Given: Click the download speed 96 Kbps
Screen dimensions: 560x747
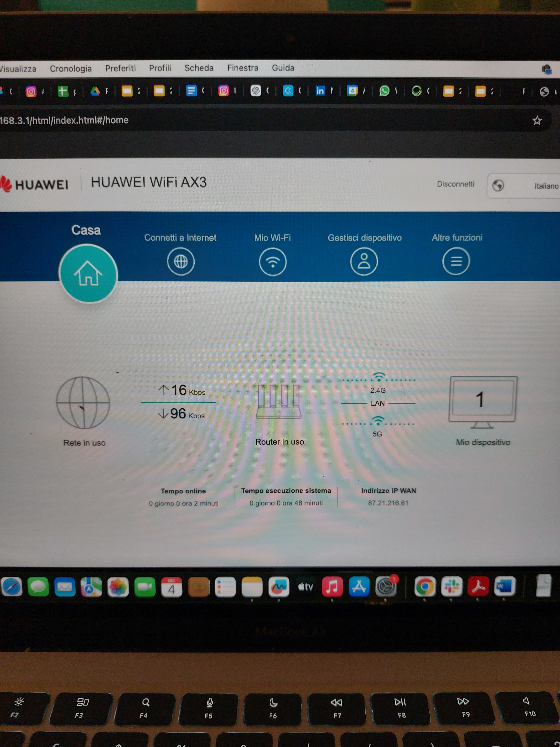Looking at the screenshot, I should pos(181,414).
